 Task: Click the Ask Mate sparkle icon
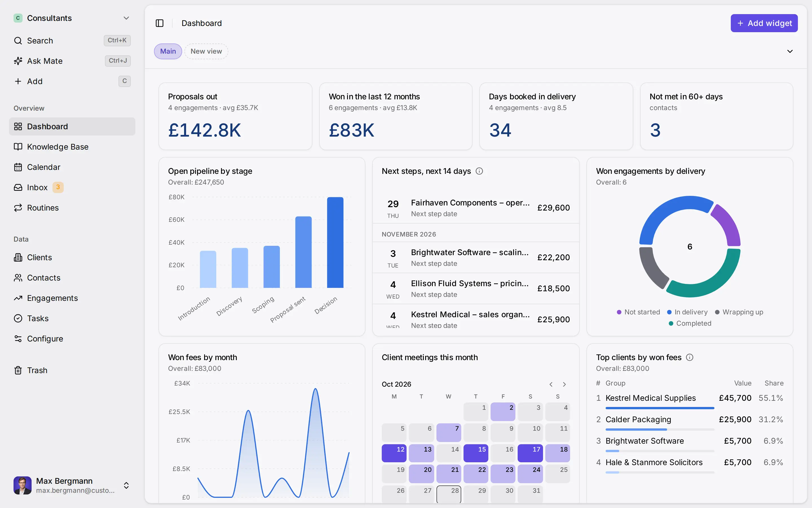point(18,61)
